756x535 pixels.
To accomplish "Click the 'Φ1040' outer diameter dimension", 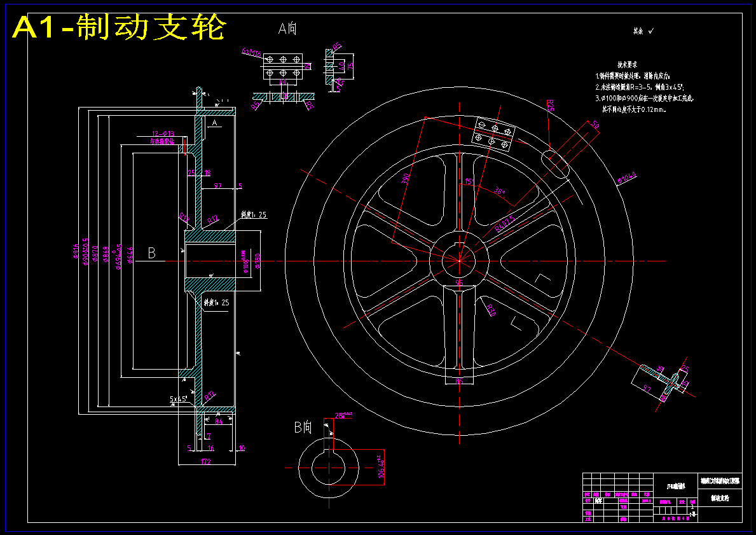I will pyautogui.click(x=628, y=178).
